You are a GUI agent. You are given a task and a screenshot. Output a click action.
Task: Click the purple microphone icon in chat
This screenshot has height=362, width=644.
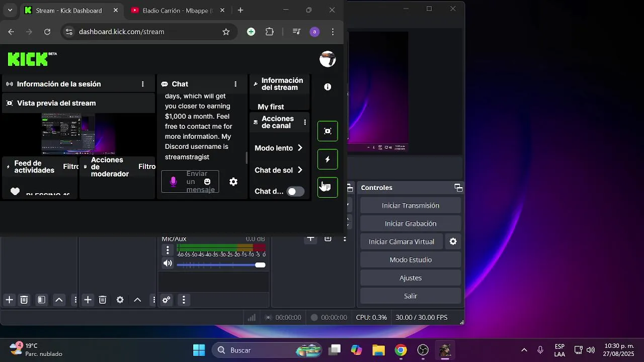click(174, 182)
